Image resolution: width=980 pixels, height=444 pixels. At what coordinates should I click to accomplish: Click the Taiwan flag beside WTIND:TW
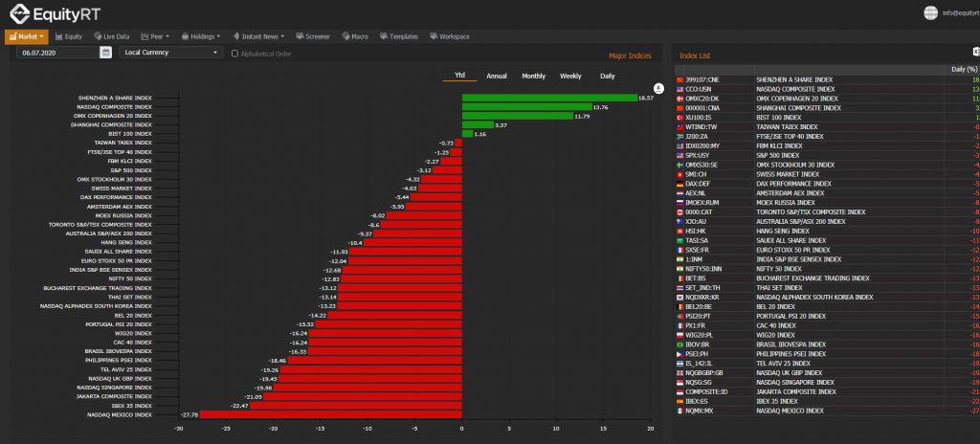[x=680, y=127]
